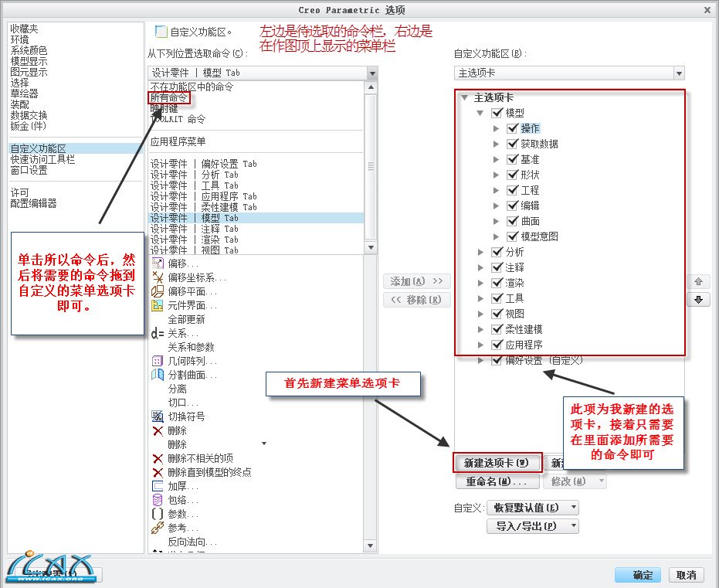Viewport: 719px width, 588px height.
Task: Expand the 曲面 group node
Action: [x=496, y=221]
